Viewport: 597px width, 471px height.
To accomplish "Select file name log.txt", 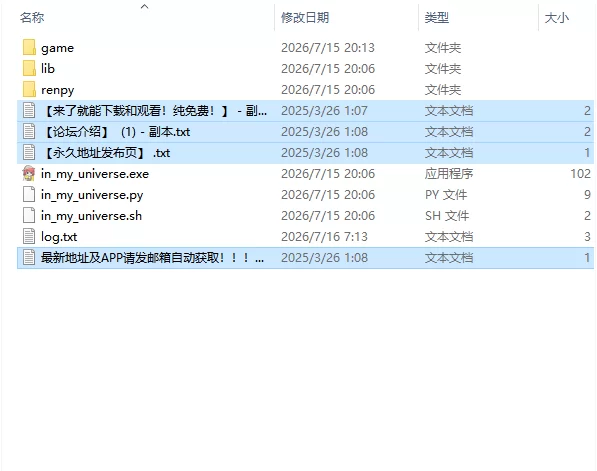I will pos(59,237).
